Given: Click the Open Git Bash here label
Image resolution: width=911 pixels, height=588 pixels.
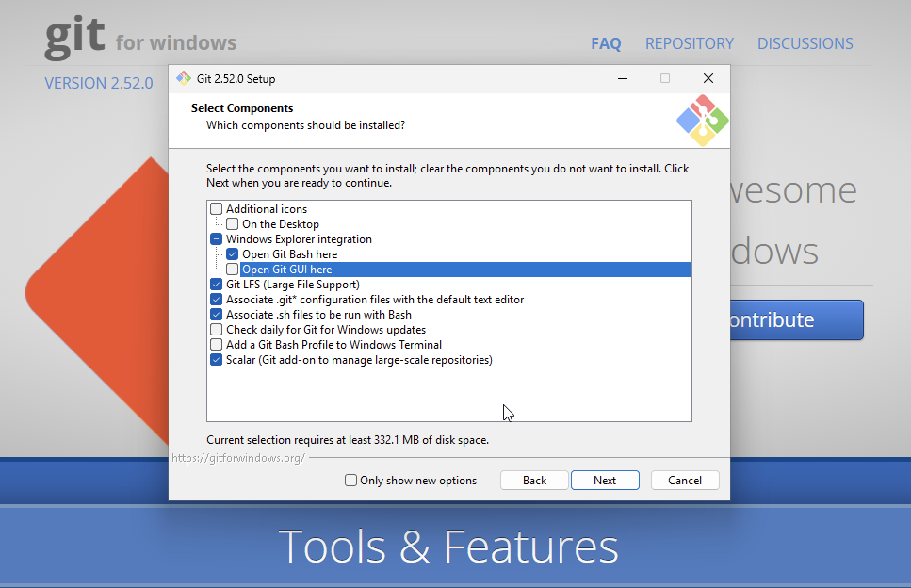Looking at the screenshot, I should [x=290, y=254].
